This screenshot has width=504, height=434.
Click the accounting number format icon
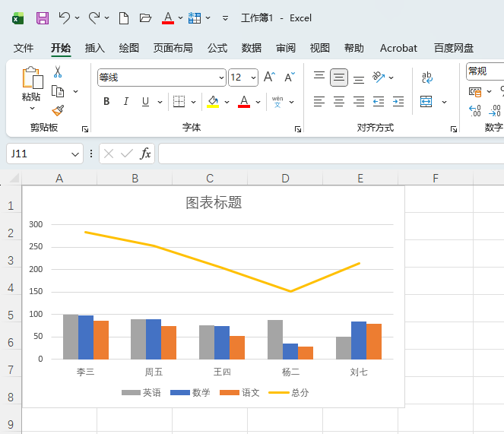pos(475,92)
